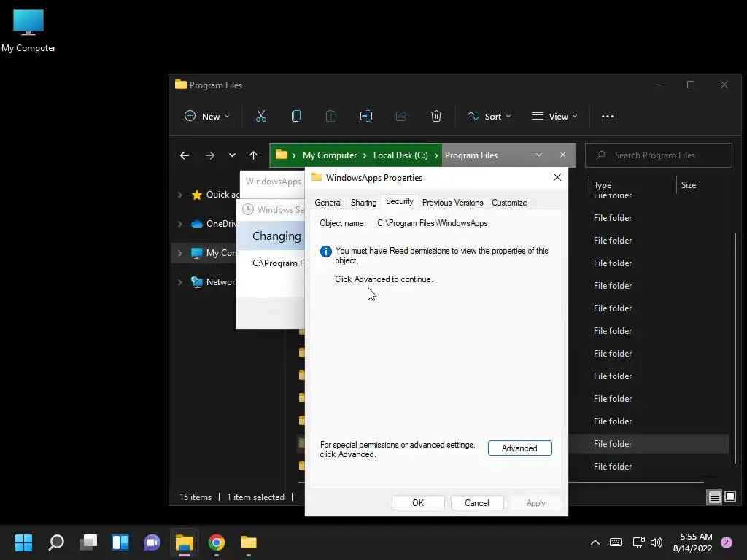The image size is (747, 560).
Task: Click the large icons view layout icon
Action: tap(729, 497)
